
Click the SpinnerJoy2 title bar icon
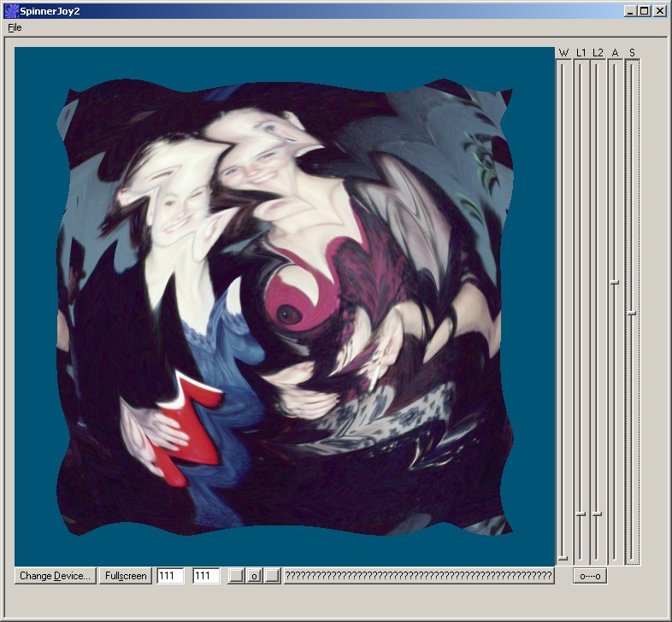[11, 11]
